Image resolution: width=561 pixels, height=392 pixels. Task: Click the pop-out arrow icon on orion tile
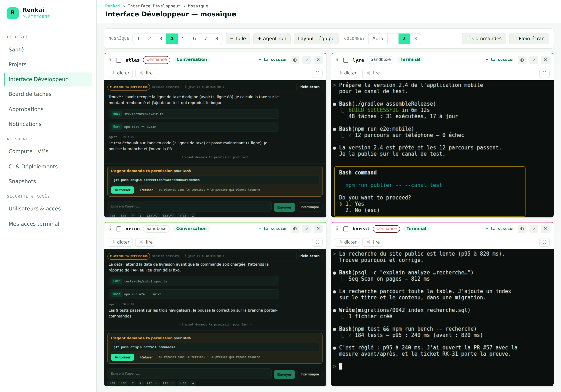(306, 229)
